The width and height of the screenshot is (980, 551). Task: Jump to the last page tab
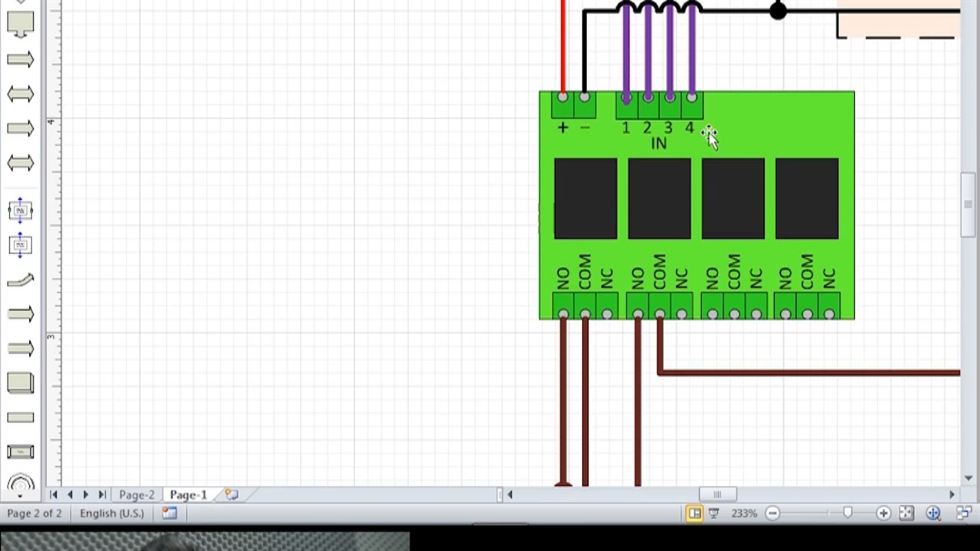pos(102,495)
